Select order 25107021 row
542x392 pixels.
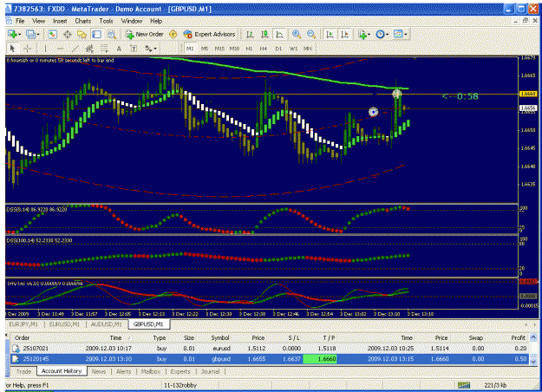tap(270, 348)
